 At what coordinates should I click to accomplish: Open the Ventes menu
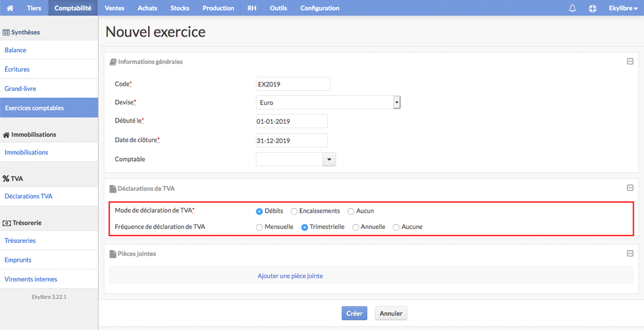point(115,8)
